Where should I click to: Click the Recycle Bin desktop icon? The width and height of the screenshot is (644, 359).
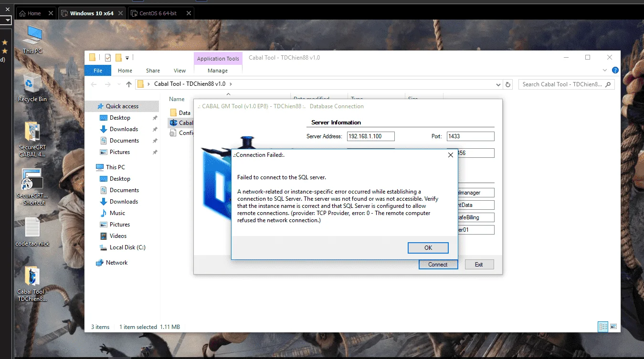32,87
